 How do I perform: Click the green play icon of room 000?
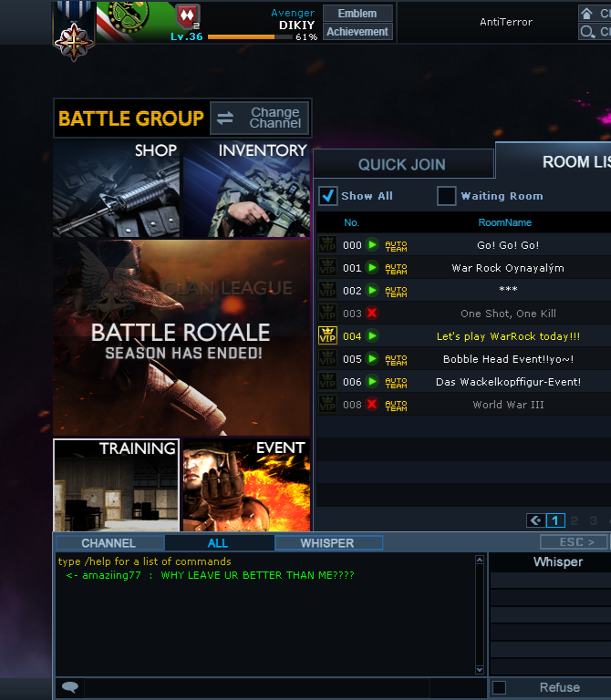(371, 244)
